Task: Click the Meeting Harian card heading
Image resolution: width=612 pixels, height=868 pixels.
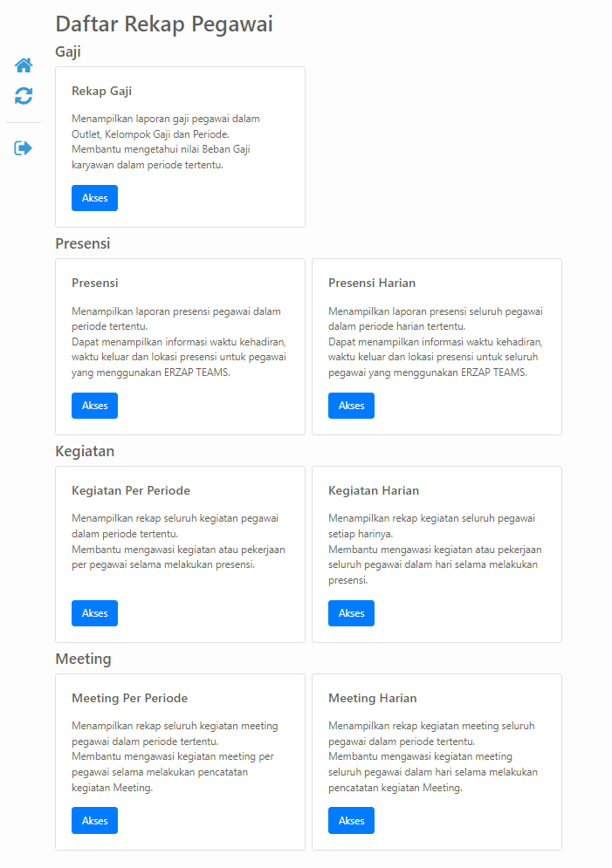Action: pos(372,698)
